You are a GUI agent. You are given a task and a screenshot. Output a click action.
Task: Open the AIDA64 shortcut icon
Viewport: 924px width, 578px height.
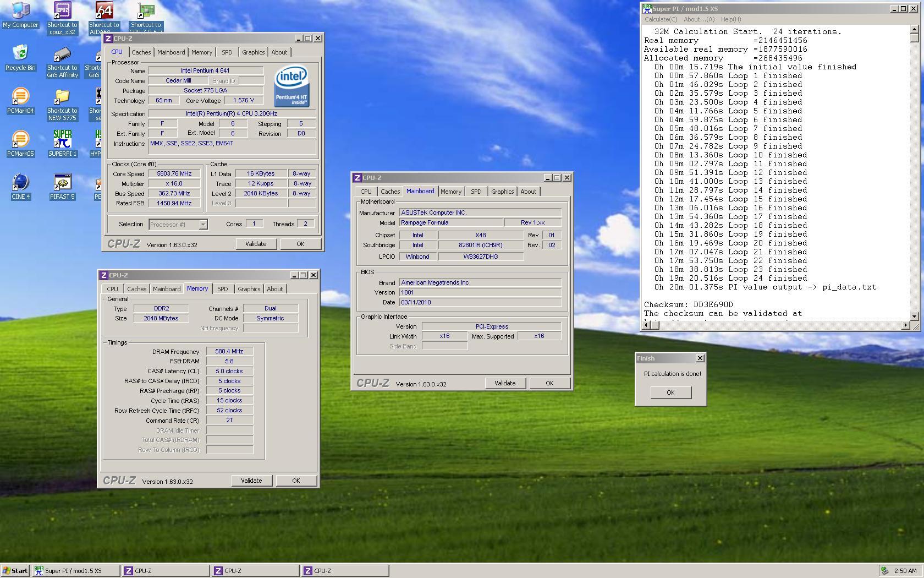(104, 18)
